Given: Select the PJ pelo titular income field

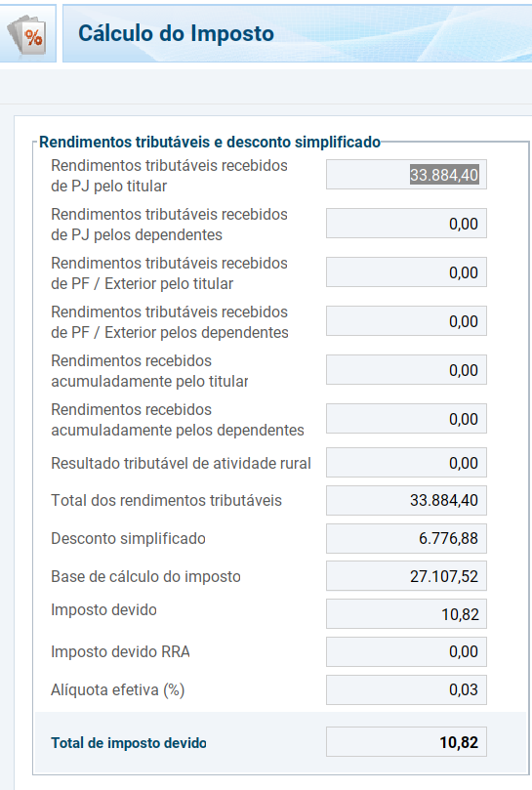Looking at the screenshot, I should [x=406, y=175].
